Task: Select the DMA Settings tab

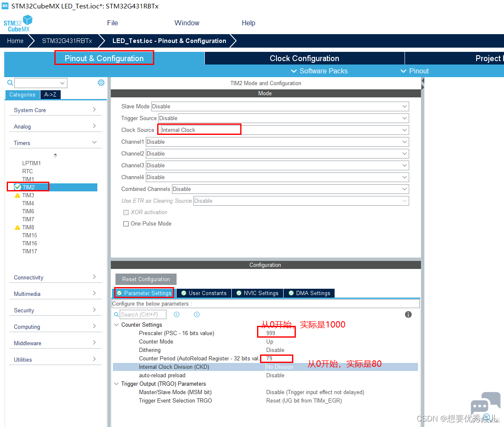Action: pyautogui.click(x=309, y=293)
